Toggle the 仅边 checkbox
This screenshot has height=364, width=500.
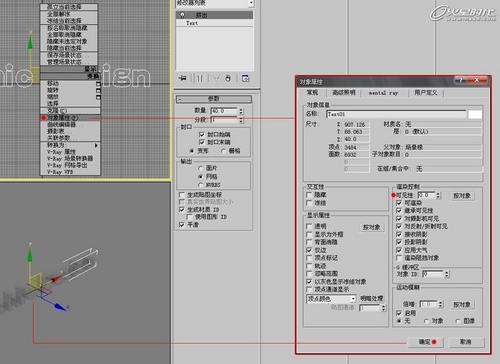309,250
